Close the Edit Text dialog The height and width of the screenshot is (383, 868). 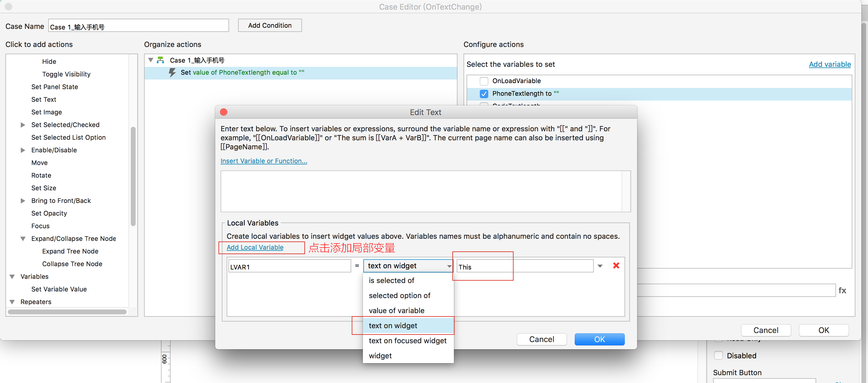[x=223, y=112]
